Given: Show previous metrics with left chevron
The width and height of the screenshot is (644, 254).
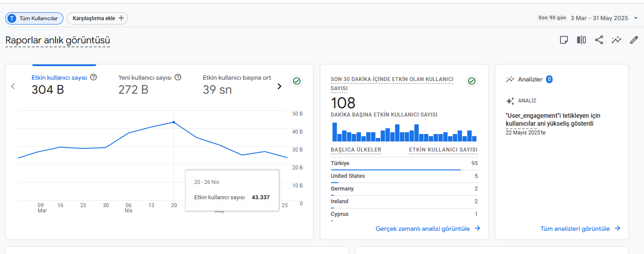Looking at the screenshot, I should (x=13, y=86).
